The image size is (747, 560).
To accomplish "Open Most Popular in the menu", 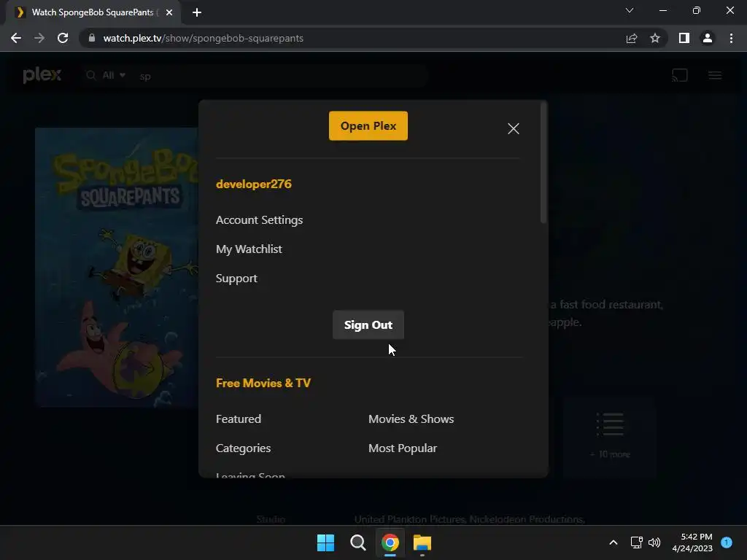I will click(x=403, y=448).
